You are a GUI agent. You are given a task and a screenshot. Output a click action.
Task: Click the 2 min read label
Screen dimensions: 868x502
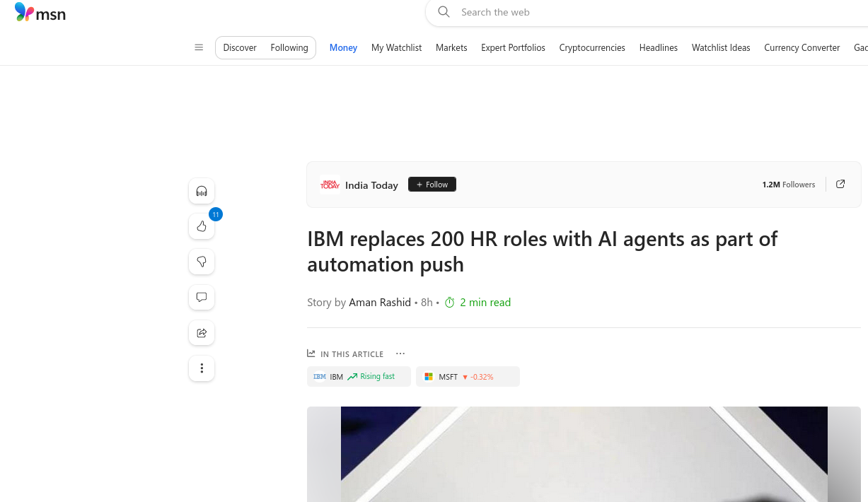click(485, 303)
